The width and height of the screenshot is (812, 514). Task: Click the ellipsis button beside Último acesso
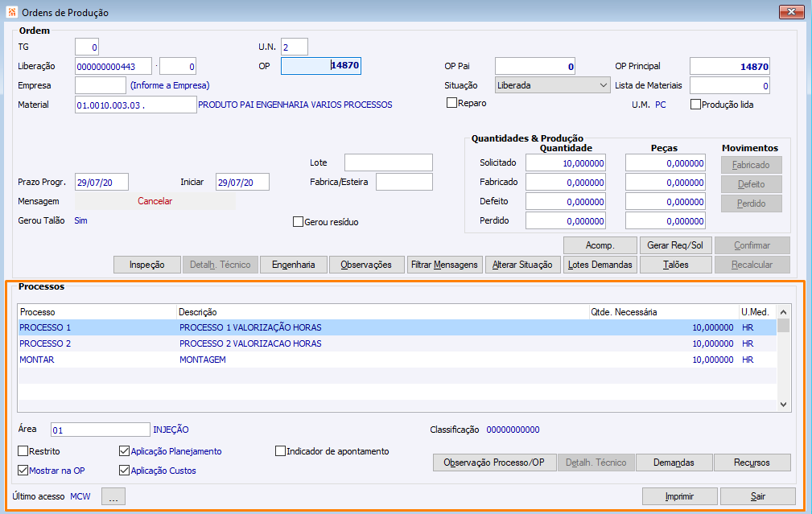click(113, 497)
